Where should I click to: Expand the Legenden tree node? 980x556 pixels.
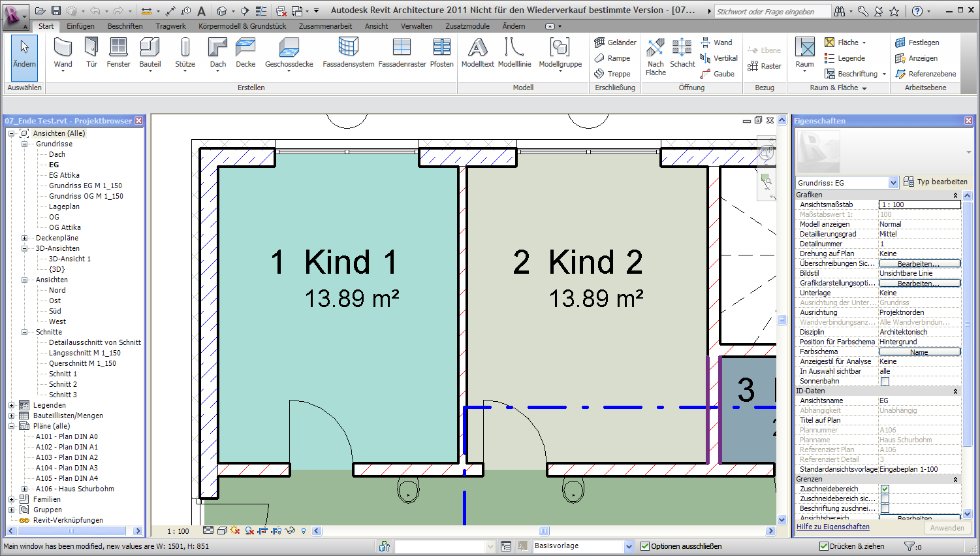11,405
